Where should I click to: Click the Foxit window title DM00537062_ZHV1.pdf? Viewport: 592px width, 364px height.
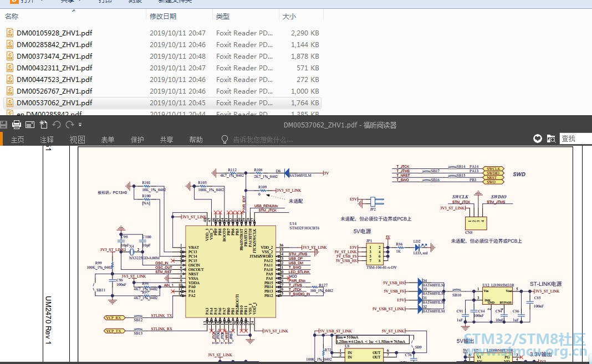pyautogui.click(x=340, y=125)
